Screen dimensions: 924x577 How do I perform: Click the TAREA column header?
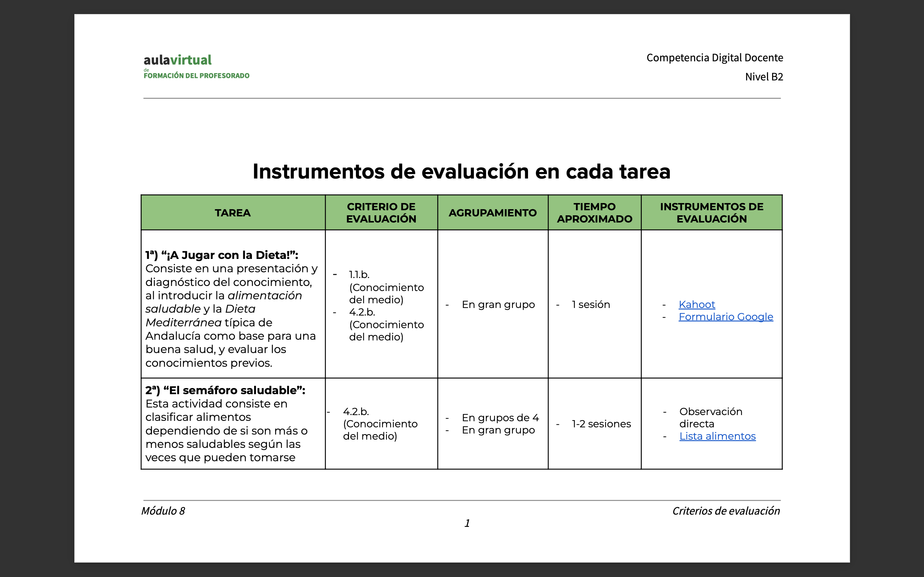pyautogui.click(x=232, y=213)
